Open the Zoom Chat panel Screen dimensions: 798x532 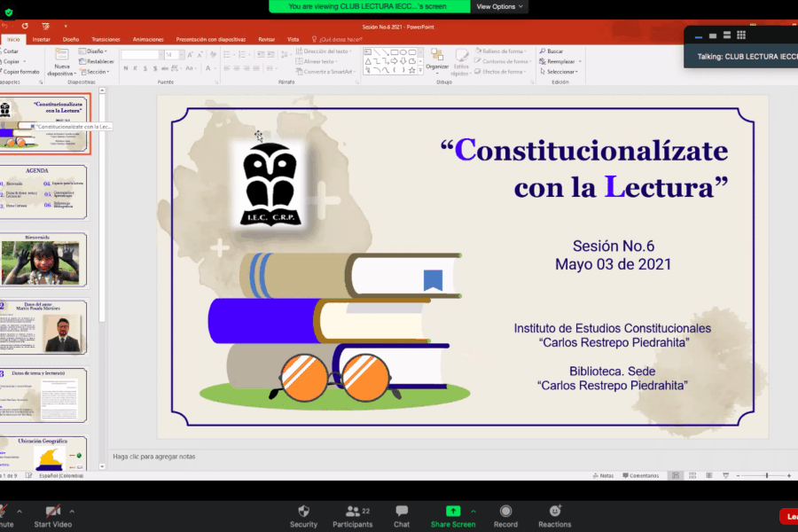point(402,514)
